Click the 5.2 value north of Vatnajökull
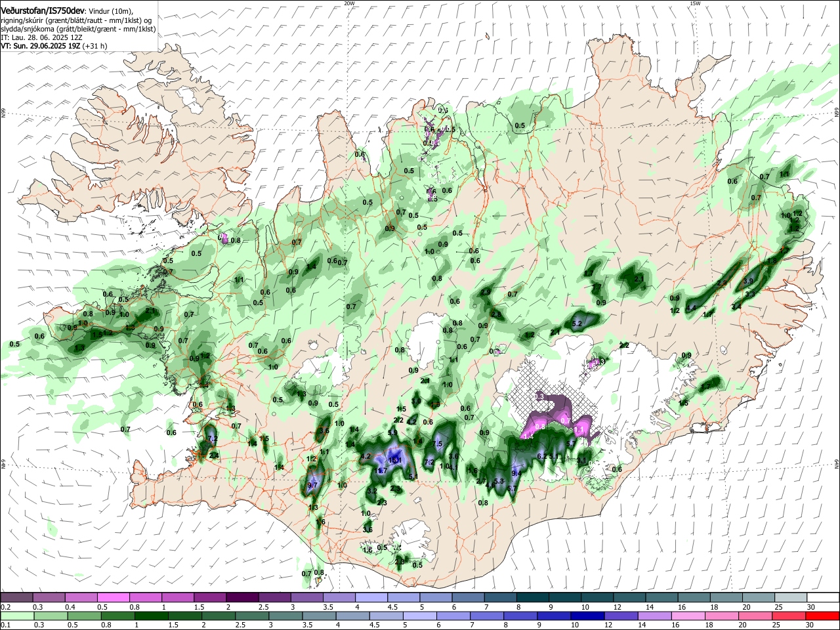Screen dimensions: 840x630 577,324
